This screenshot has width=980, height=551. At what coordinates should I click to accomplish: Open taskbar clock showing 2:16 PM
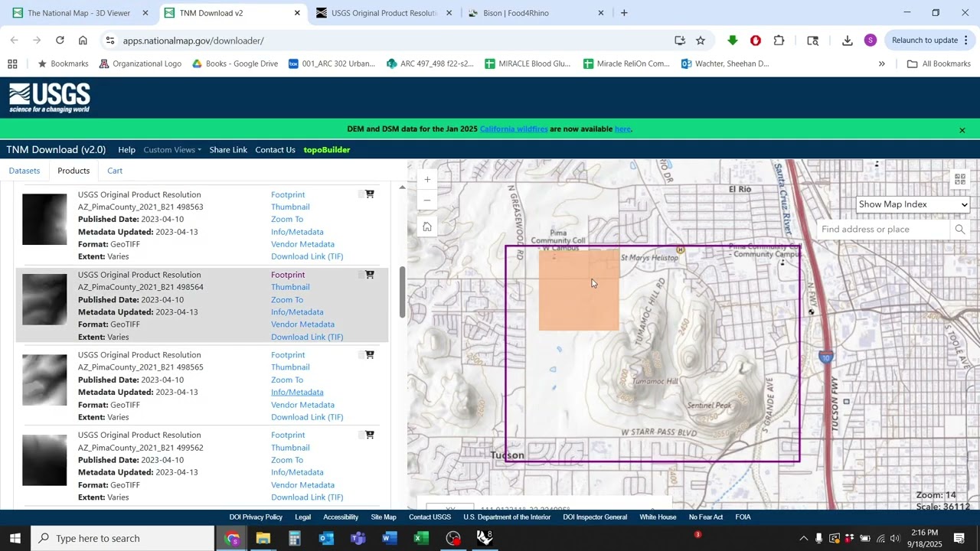[925, 538]
